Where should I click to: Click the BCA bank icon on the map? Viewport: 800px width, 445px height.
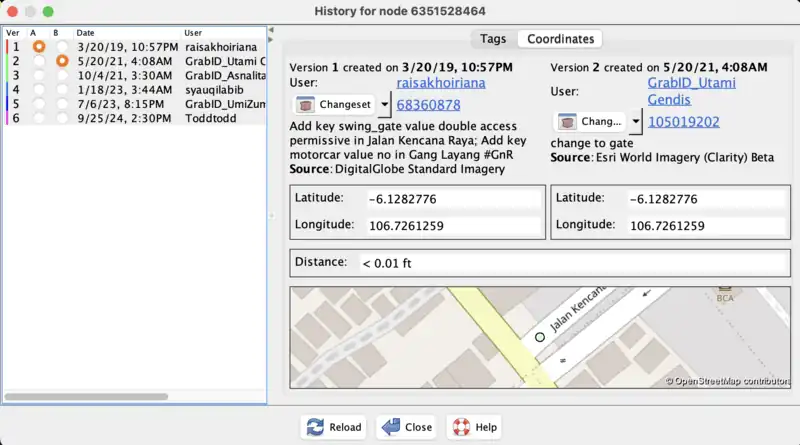coord(724,296)
